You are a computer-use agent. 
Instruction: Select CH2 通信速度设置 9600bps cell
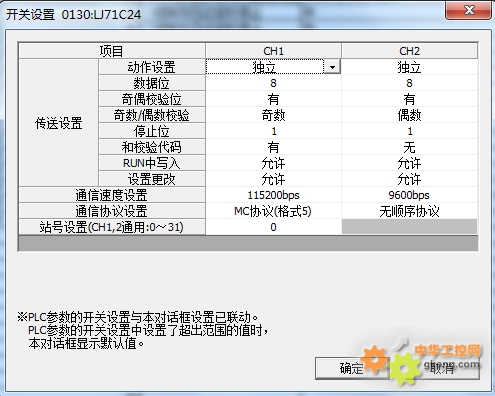coord(409,195)
